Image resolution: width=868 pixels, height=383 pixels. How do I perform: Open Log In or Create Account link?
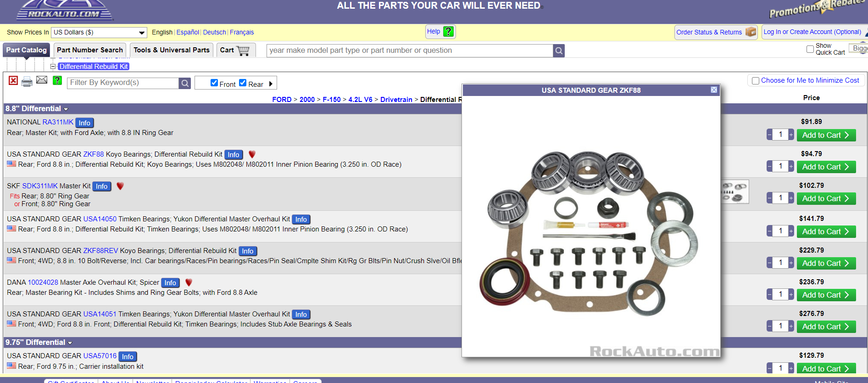tap(812, 32)
